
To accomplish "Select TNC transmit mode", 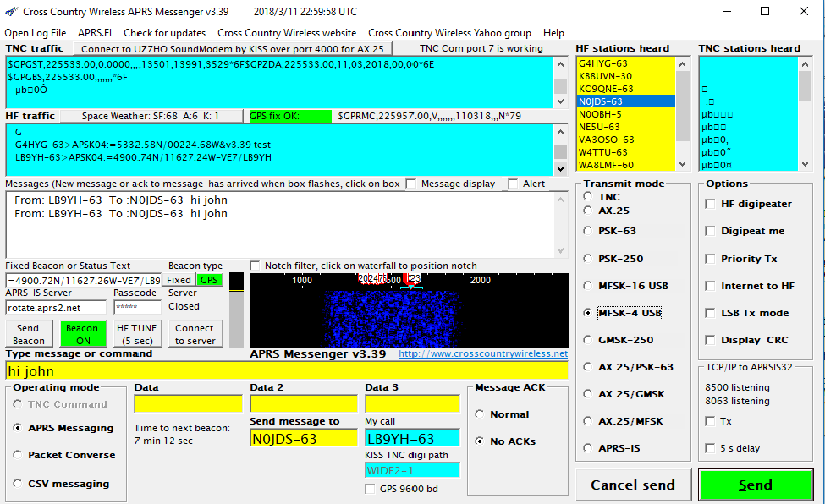I will (588, 197).
